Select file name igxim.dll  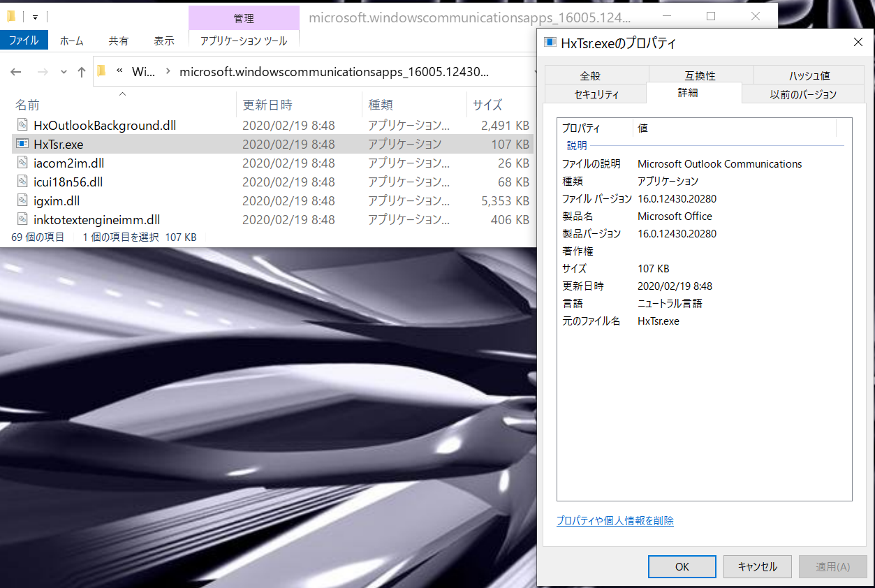point(57,201)
